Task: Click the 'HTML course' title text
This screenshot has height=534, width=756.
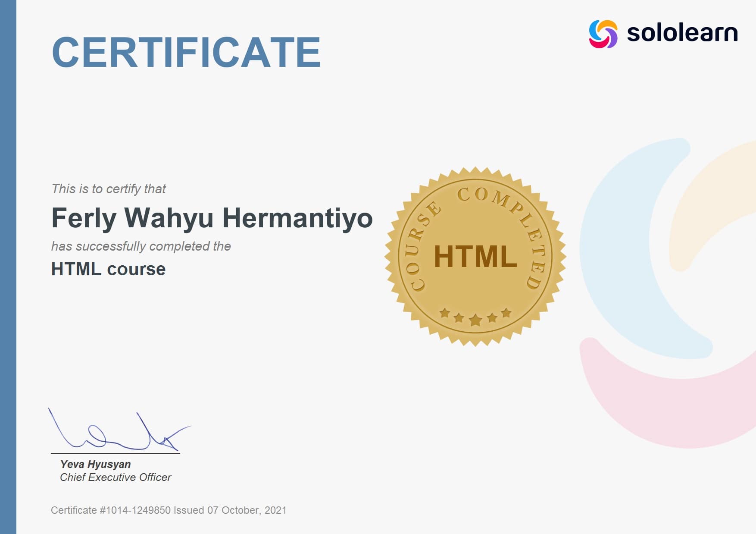Action: pos(108,269)
